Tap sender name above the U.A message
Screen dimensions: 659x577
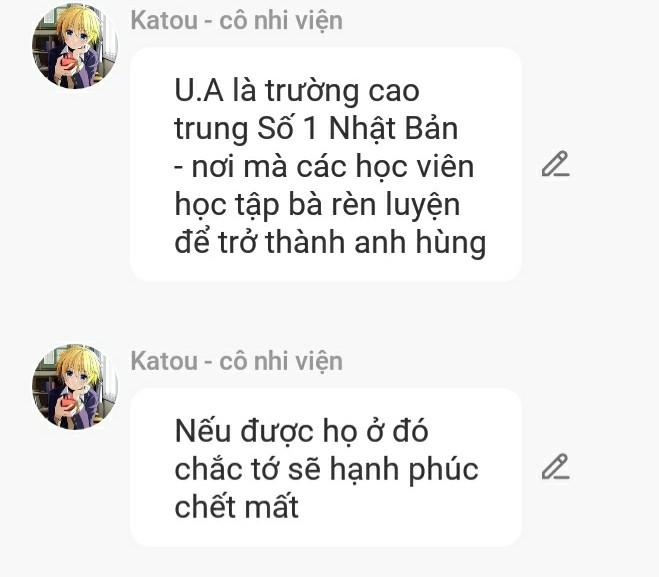(x=237, y=21)
